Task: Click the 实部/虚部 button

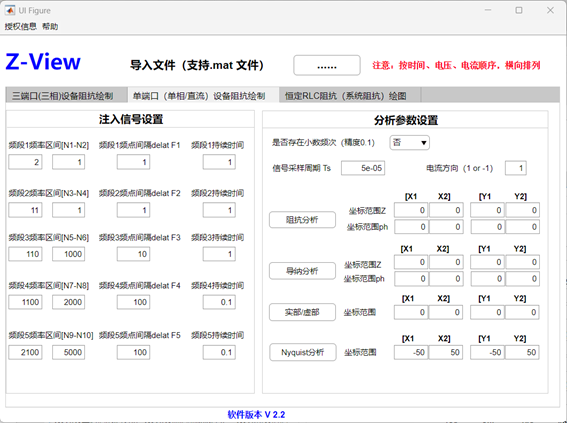Action: pos(302,312)
